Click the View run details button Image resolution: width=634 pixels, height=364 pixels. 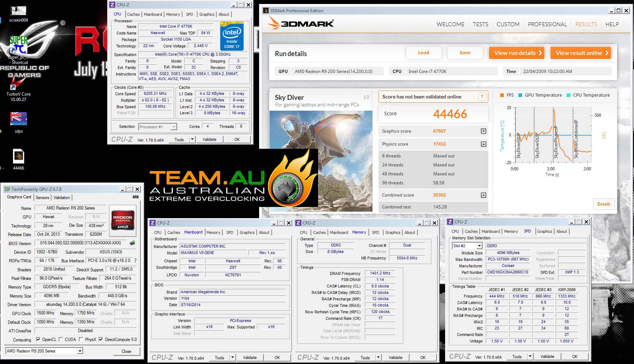(x=516, y=53)
